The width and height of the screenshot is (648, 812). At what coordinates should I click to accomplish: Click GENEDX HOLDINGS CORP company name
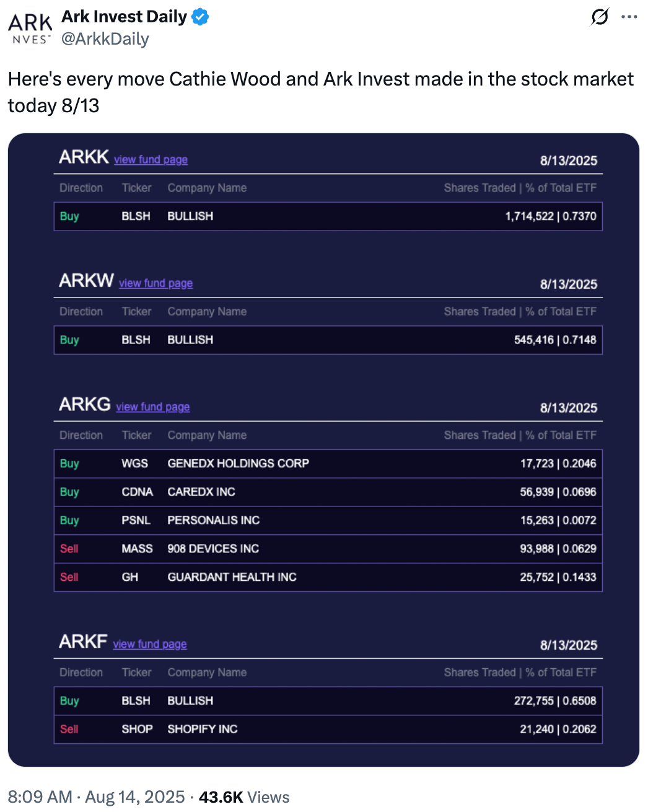coord(239,464)
